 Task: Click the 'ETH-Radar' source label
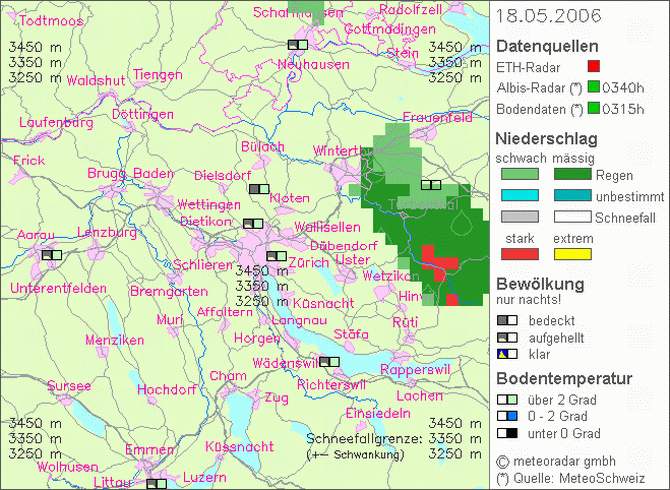(x=528, y=67)
